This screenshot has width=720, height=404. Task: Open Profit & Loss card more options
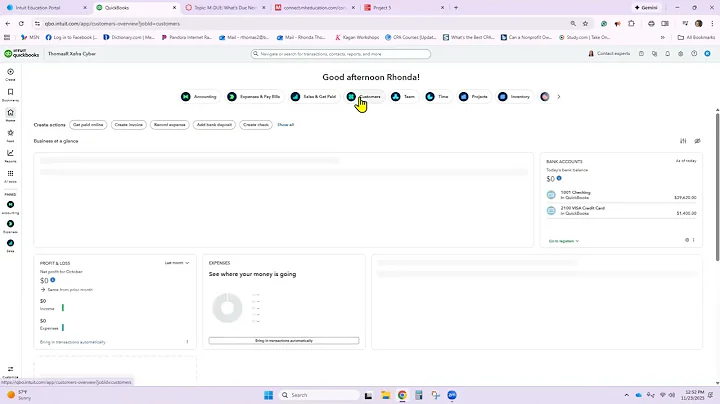(x=187, y=342)
